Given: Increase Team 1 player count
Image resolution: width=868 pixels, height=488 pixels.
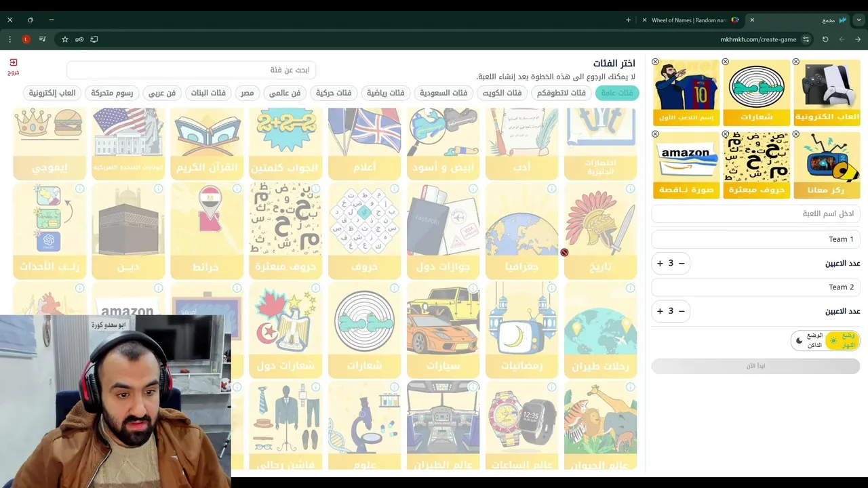Looking at the screenshot, I should point(660,263).
